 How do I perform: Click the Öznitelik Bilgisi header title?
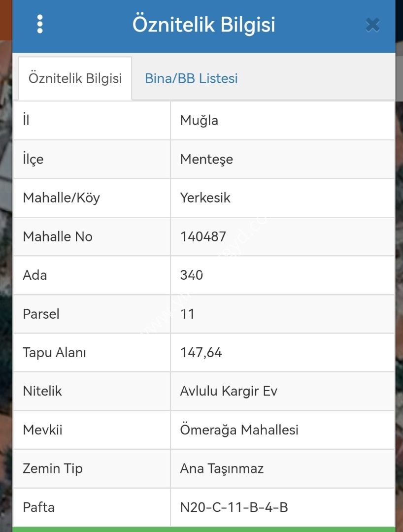point(203,25)
